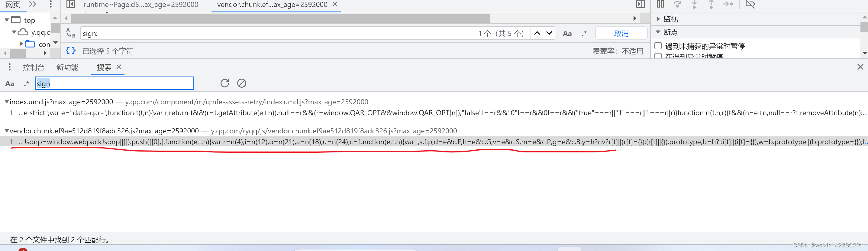This screenshot has height=251, width=868.
Task: Deactivate breakpoints icon
Action: [750, 4]
